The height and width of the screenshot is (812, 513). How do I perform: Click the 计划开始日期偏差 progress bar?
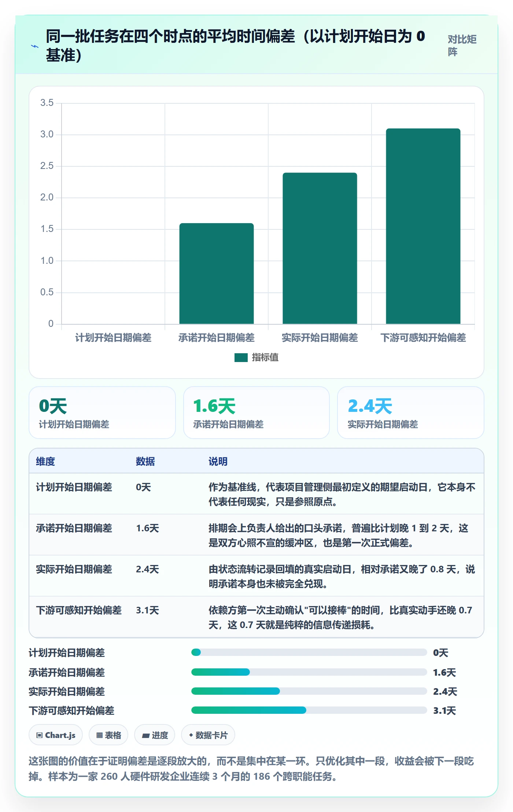click(x=309, y=652)
